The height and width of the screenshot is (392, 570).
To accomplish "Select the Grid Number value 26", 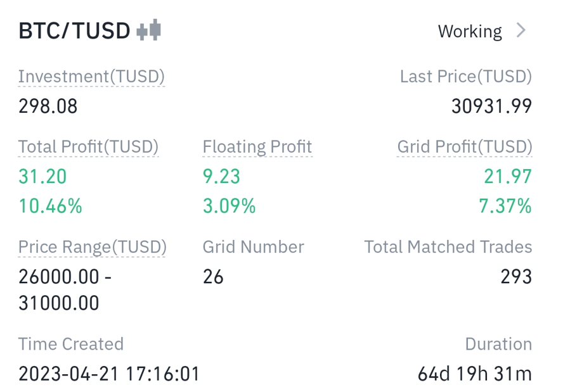I will coord(213,277).
